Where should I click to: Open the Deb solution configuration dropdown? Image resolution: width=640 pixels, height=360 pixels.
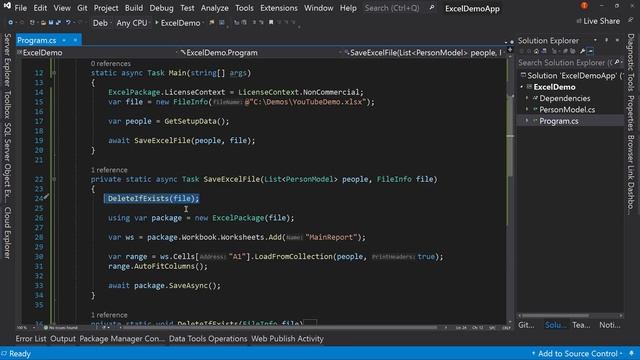pos(101,23)
